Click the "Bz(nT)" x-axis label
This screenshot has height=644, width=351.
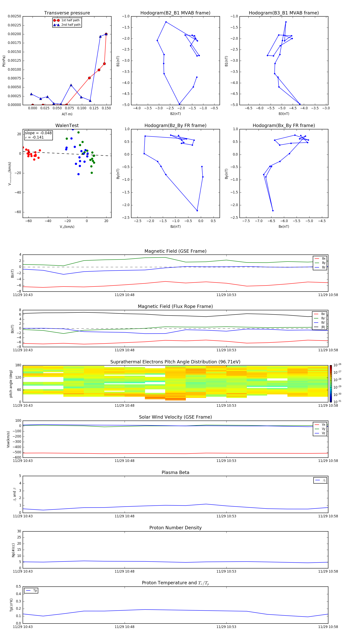coord(175,227)
